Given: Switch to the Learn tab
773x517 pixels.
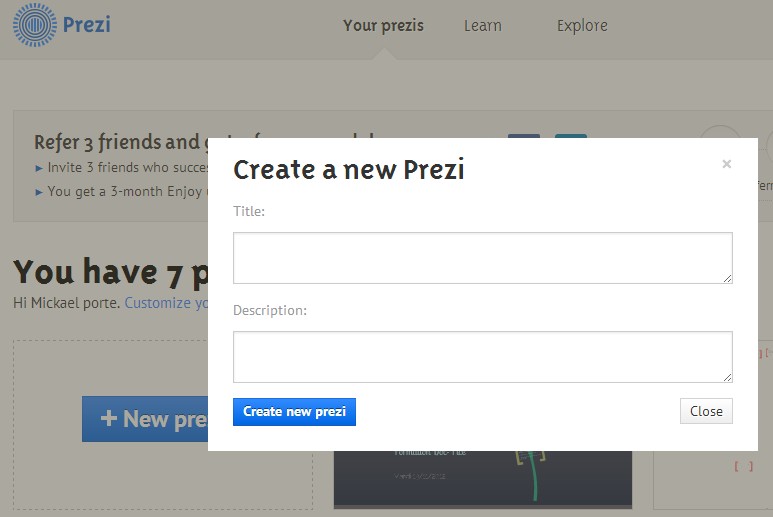Looking at the screenshot, I should point(483,26).
